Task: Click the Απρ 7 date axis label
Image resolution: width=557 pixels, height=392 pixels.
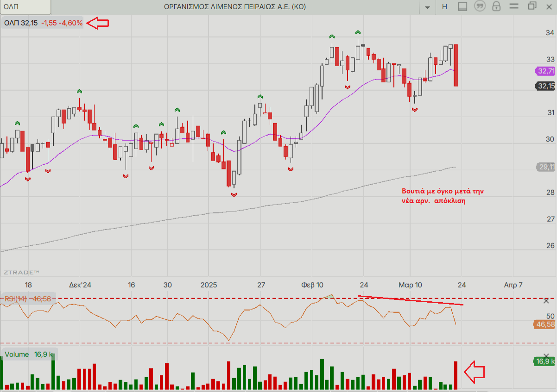Action: [513, 285]
